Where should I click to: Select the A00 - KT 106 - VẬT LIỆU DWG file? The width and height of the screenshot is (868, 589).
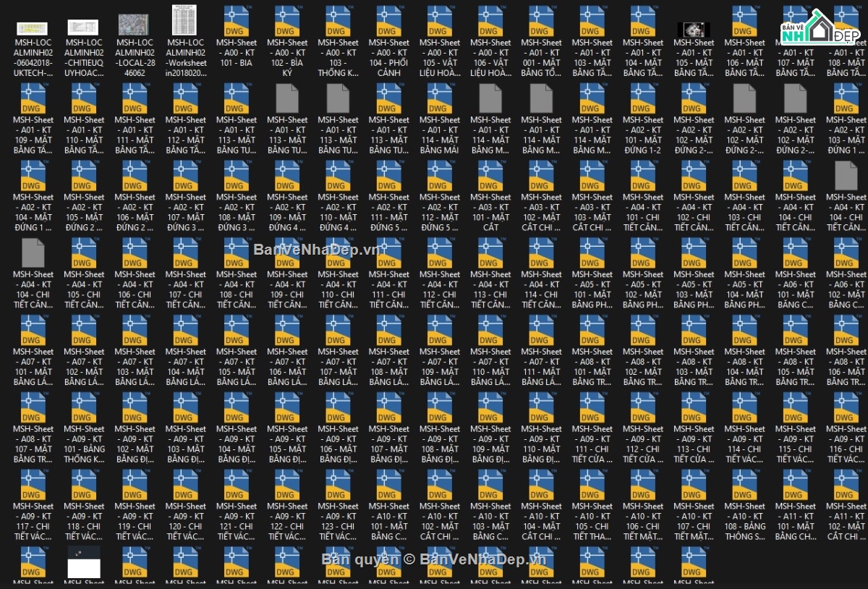tap(490, 21)
